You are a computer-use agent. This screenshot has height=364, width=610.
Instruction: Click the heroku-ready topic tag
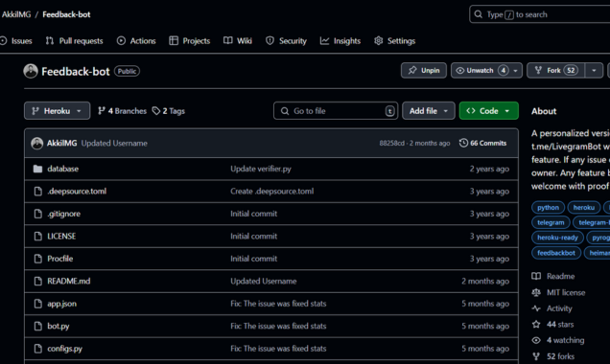click(557, 238)
